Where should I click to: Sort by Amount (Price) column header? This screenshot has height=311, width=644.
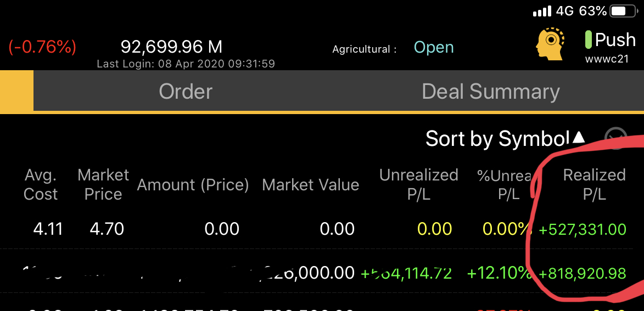coord(193,185)
